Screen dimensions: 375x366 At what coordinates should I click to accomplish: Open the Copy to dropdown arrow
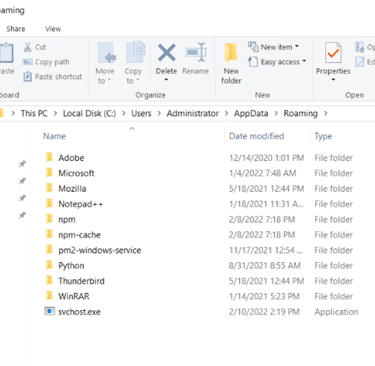click(x=137, y=81)
